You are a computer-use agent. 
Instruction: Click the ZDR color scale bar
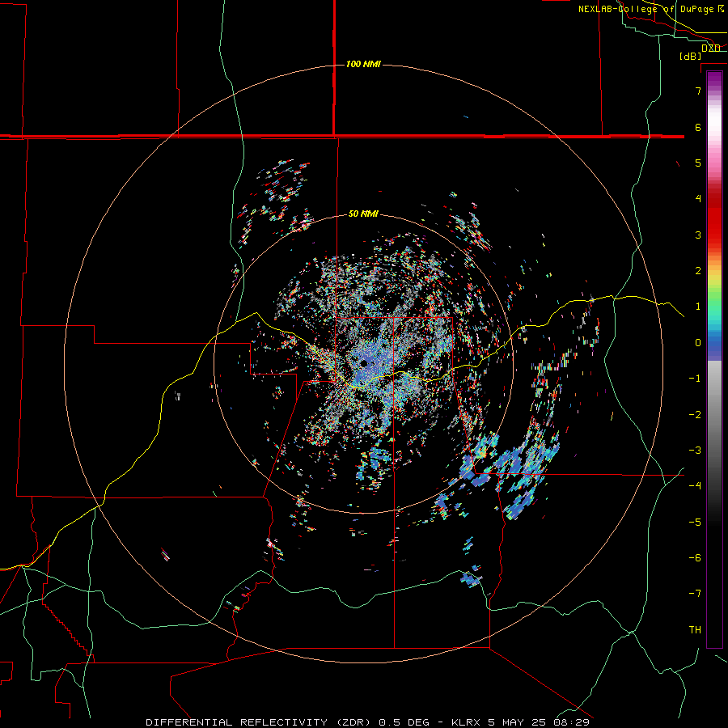(714, 359)
